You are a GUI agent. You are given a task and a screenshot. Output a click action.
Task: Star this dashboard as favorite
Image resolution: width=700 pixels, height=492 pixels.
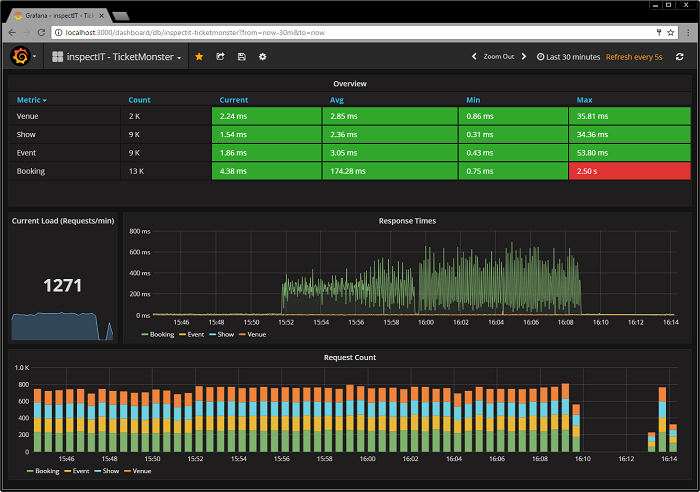coord(199,57)
